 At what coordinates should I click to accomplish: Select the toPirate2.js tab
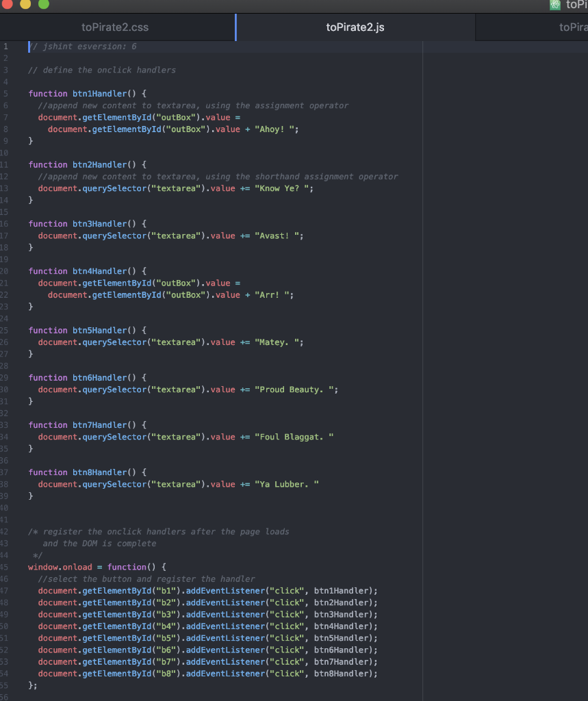(355, 27)
